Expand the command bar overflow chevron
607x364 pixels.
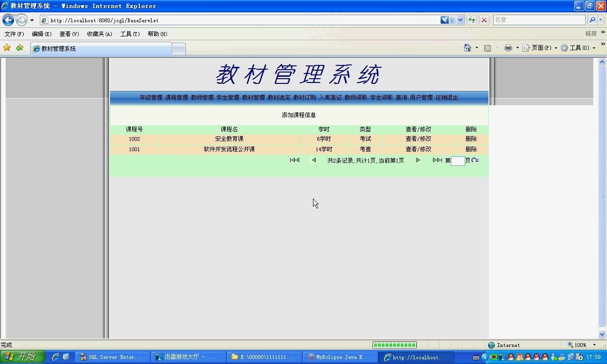tap(603, 45)
